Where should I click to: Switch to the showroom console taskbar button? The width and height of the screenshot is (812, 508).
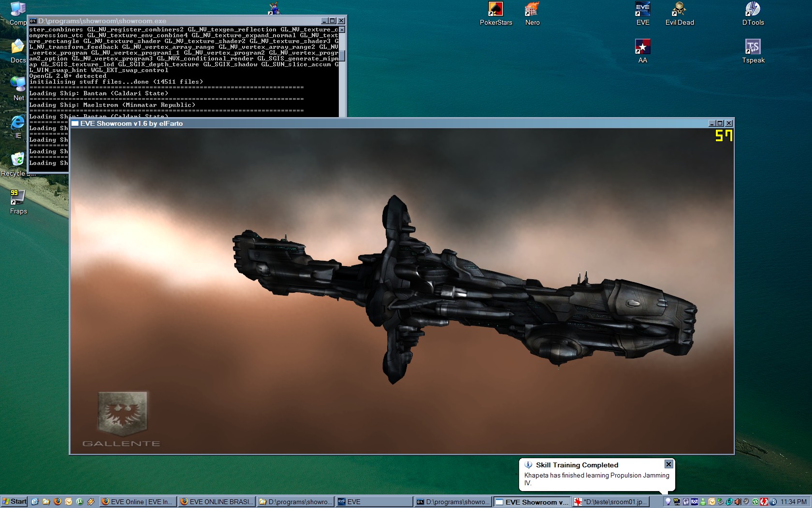pos(453,502)
